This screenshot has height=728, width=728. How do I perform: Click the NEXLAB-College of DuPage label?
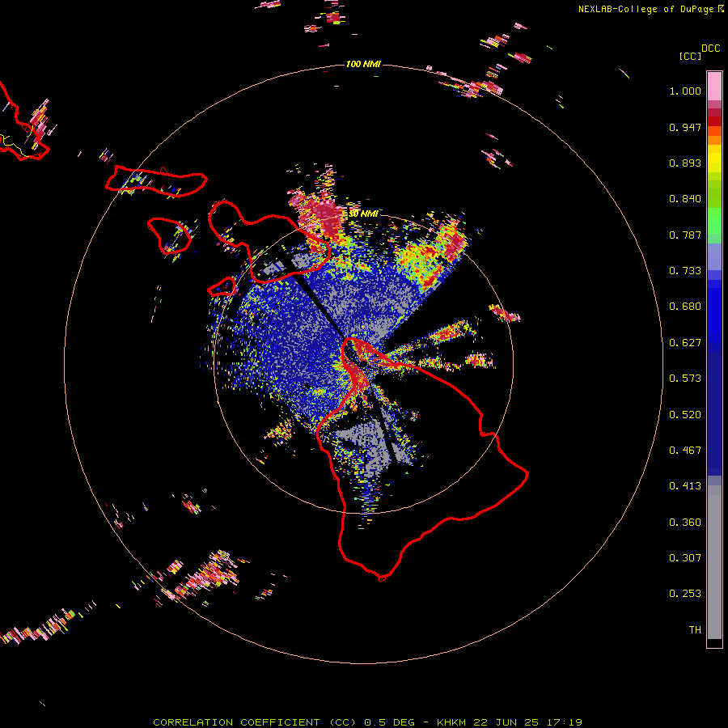(x=645, y=9)
